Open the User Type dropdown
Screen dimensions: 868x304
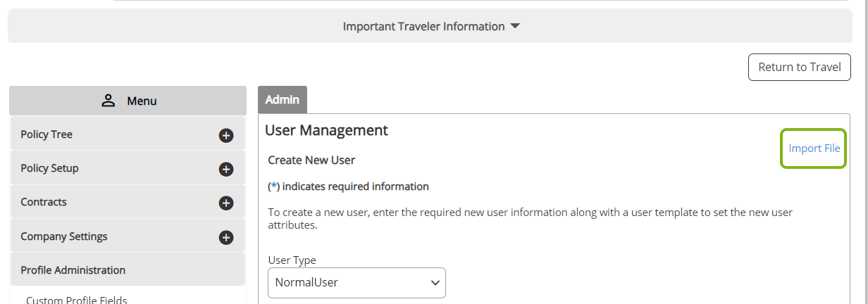356,282
